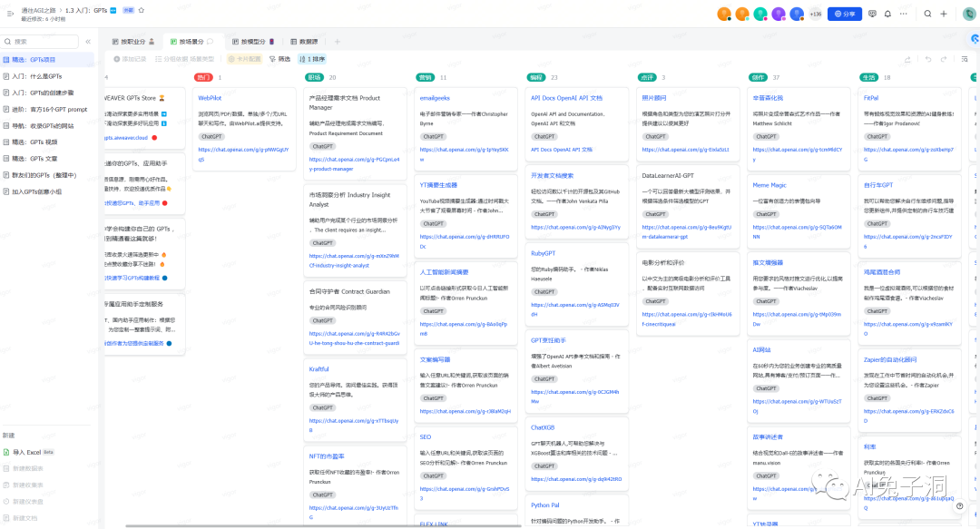Viewport: 980px width, 529px height.
Task: Toggle the navigation menu icon at top-left
Action: coord(10,13)
